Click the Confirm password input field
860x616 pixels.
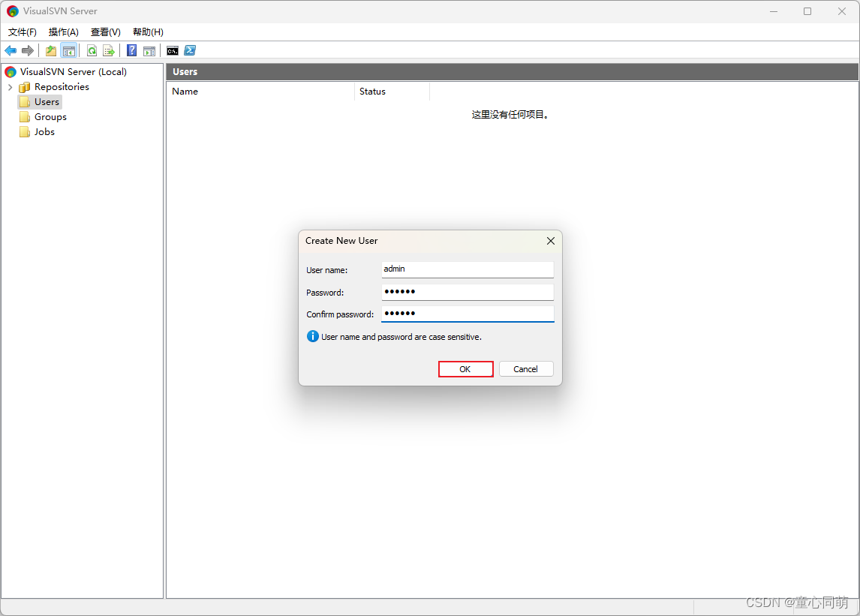468,314
